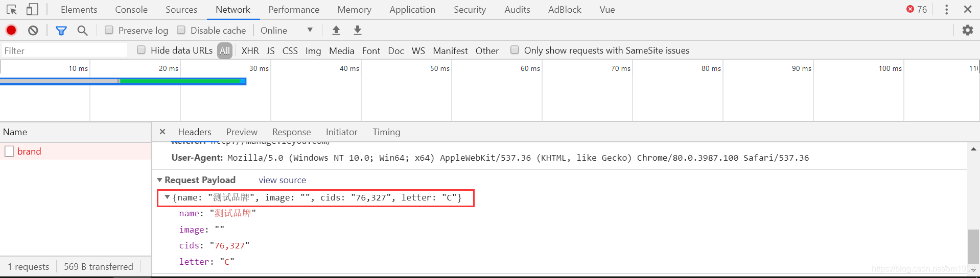
Task: Open the Security tab
Action: coord(470,10)
